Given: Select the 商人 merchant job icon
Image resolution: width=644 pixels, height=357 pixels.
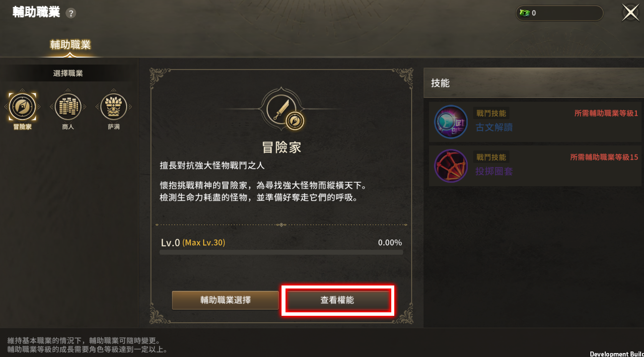Looking at the screenshot, I should pyautogui.click(x=68, y=106).
